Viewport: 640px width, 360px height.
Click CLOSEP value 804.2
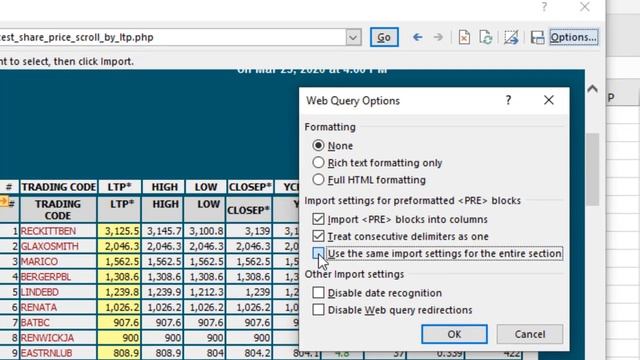tap(258, 353)
